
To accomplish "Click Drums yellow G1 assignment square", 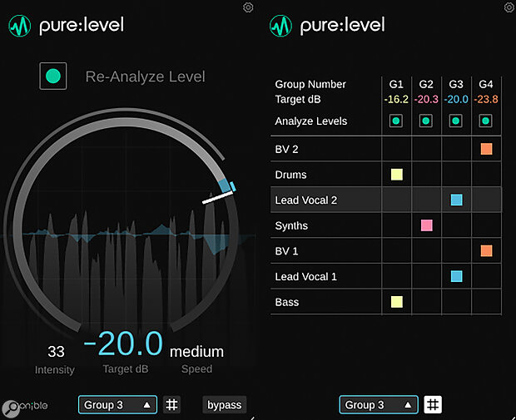I will [x=397, y=175].
